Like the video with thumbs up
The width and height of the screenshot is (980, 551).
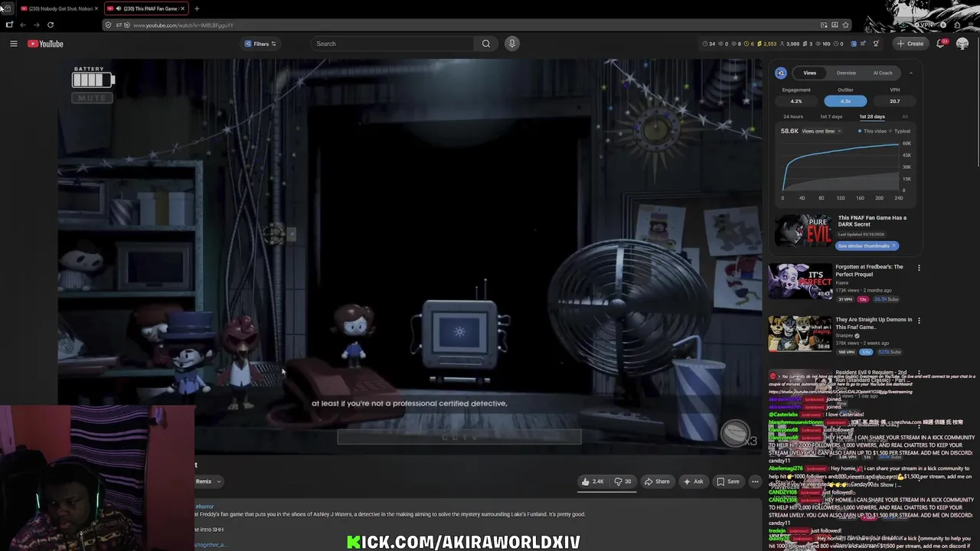[593, 481]
